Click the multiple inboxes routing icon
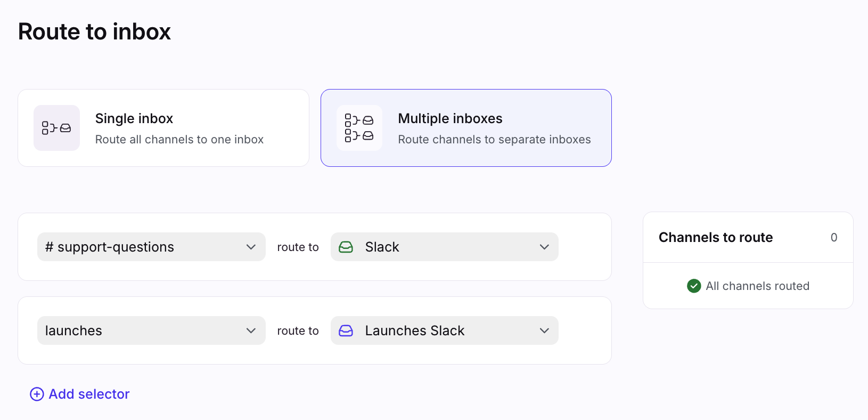This screenshot has height=420, width=868. [359, 128]
